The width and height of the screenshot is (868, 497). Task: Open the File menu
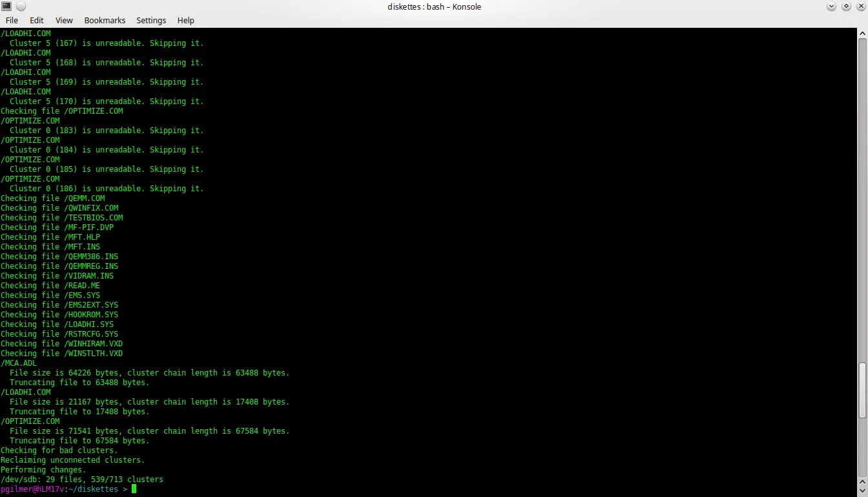(12, 21)
